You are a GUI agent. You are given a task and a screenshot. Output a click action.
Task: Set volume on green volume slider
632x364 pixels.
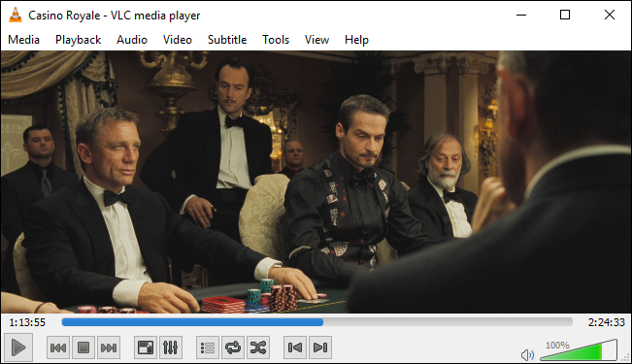(x=579, y=350)
